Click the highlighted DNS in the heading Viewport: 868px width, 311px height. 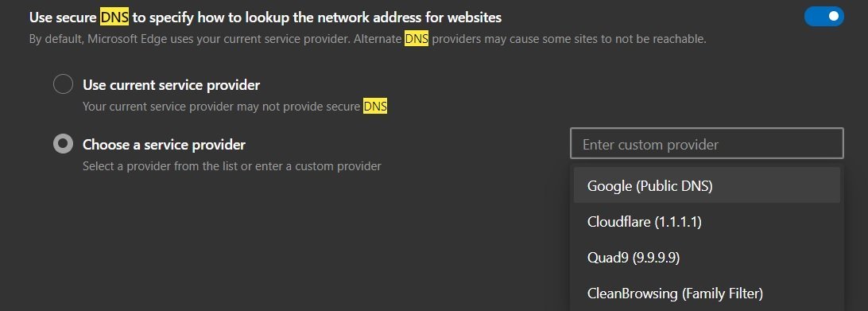coord(114,17)
